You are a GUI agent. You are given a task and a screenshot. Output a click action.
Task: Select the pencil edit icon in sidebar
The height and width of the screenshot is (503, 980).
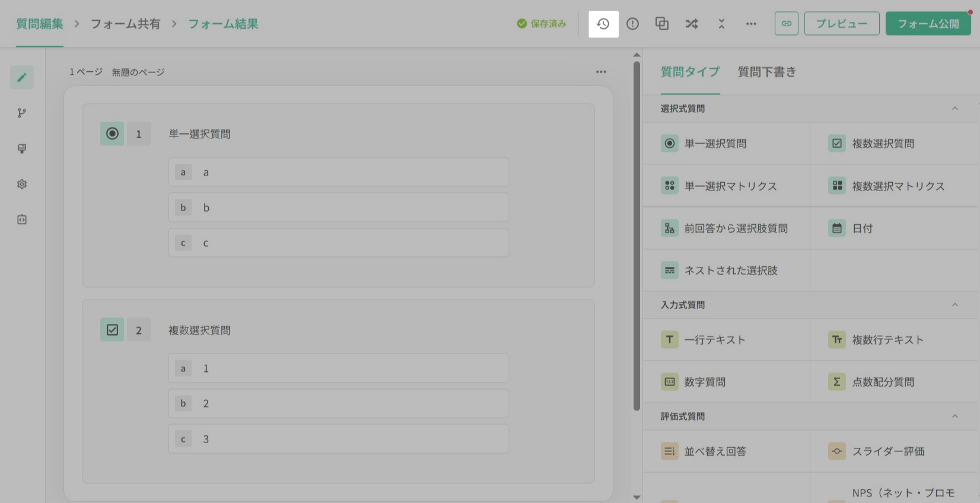(x=22, y=78)
